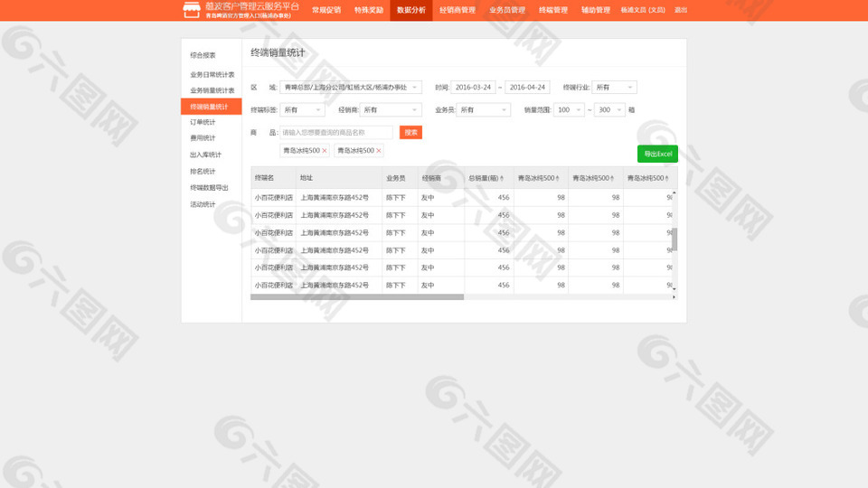Click the product name search field

tap(335, 133)
